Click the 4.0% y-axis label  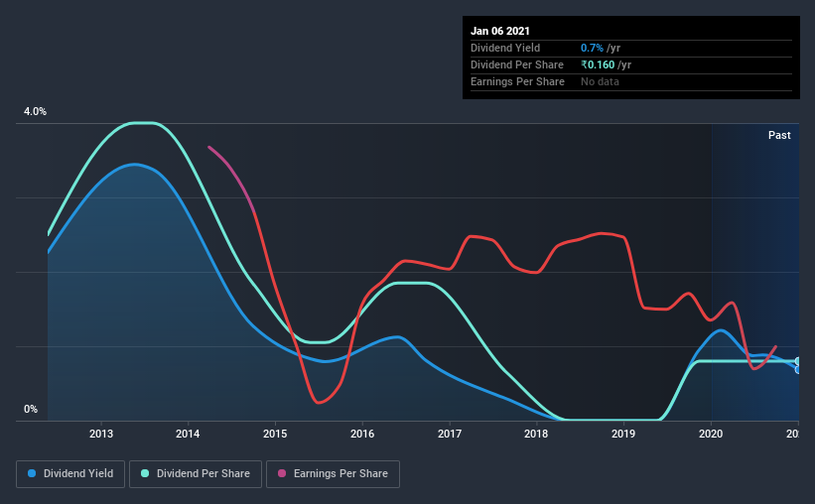coord(35,112)
